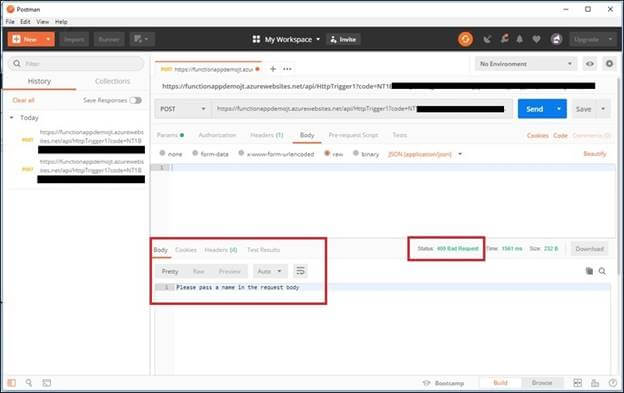
Task: Open the second POST history entry
Action: tap(83, 171)
